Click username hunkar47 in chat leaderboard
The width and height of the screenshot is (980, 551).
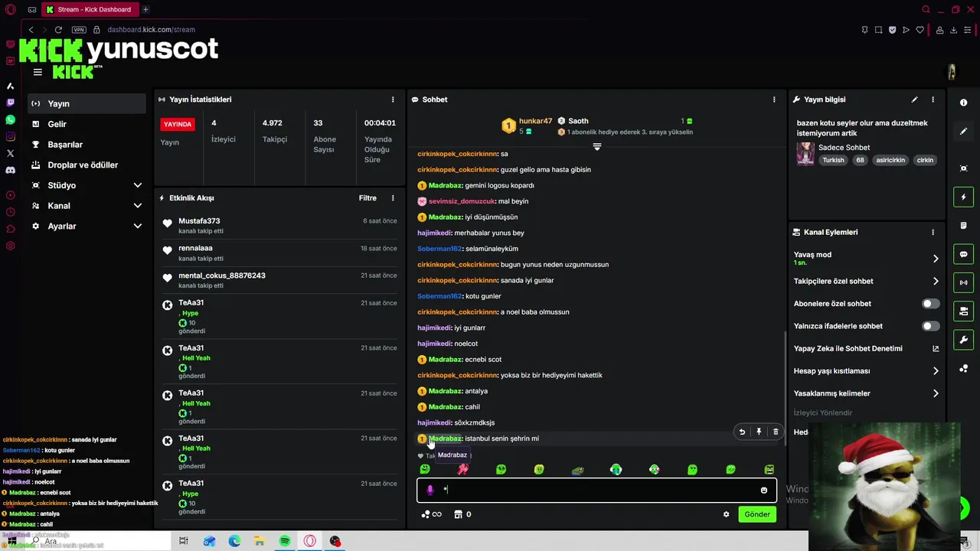click(535, 121)
